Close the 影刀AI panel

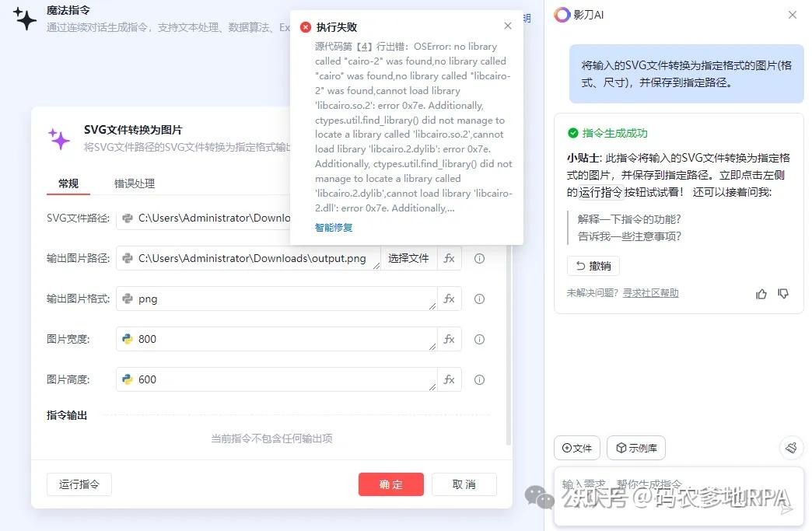tap(793, 15)
